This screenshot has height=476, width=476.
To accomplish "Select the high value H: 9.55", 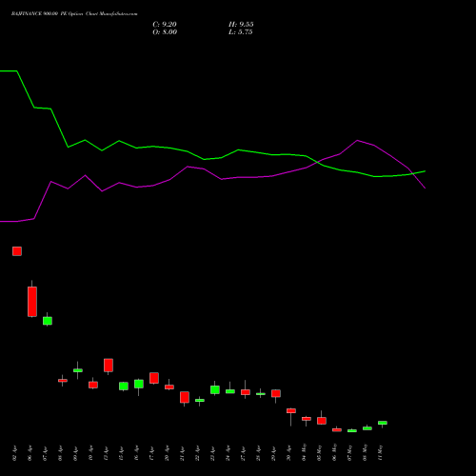I will (241, 25).
